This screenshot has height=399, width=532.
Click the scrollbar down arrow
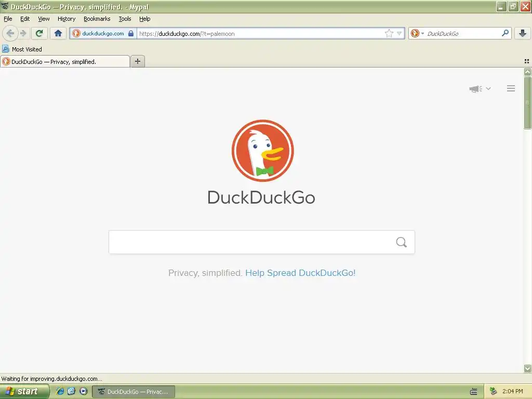click(x=527, y=368)
